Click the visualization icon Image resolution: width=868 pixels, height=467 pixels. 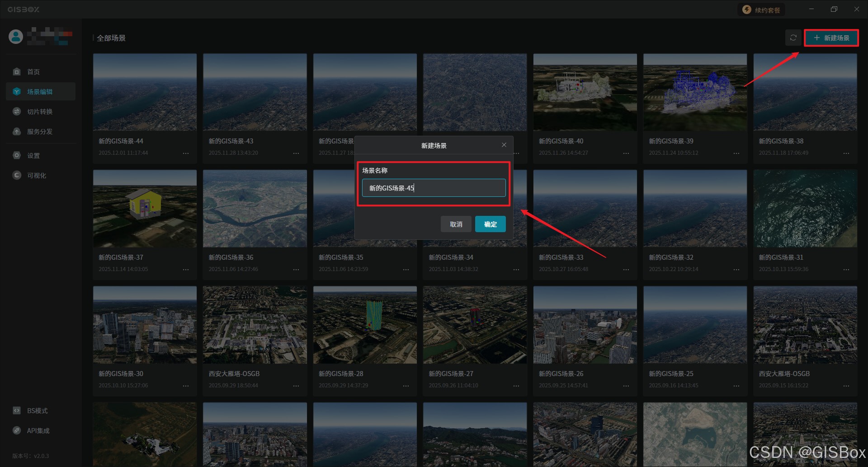pyautogui.click(x=17, y=175)
